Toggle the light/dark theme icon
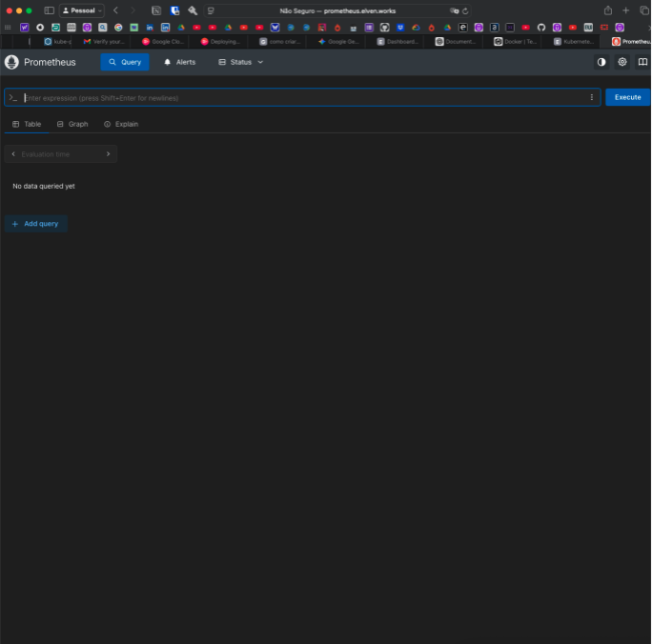Viewport: 653px width, 644px height. point(602,62)
